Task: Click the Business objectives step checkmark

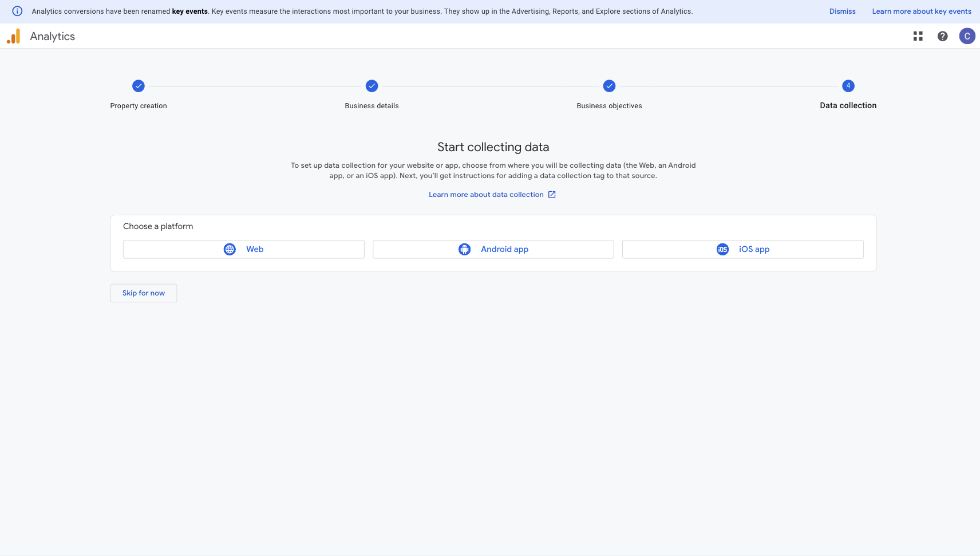Action: [609, 86]
